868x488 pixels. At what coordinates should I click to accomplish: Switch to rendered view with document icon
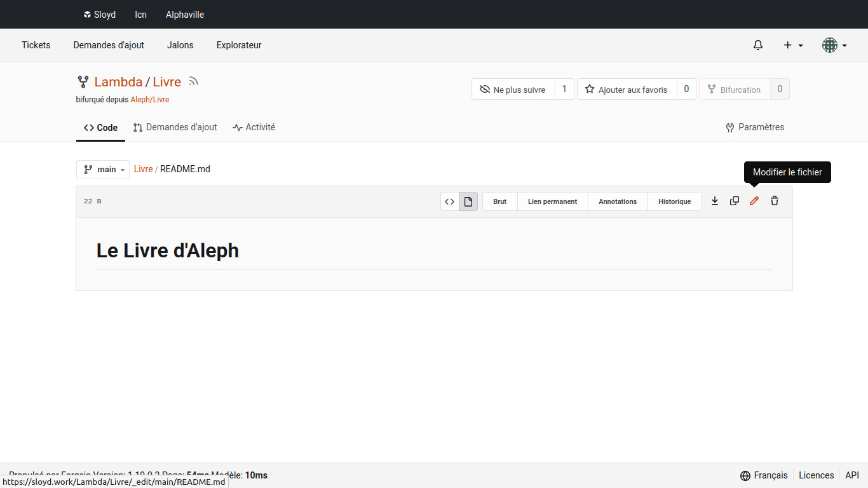coord(468,201)
